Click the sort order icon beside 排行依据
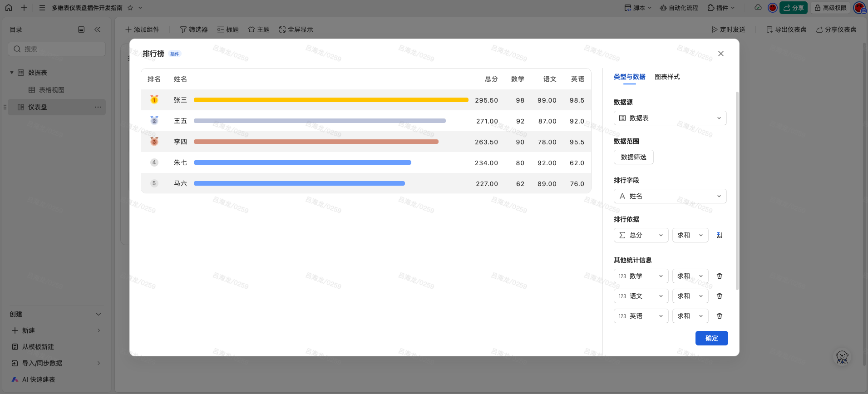The width and height of the screenshot is (868, 394). tap(720, 235)
